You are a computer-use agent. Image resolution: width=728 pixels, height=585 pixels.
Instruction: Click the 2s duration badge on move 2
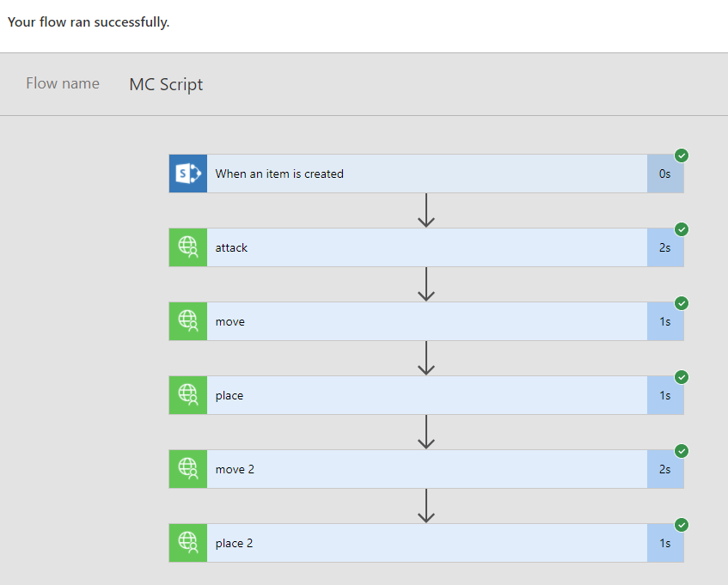point(664,469)
